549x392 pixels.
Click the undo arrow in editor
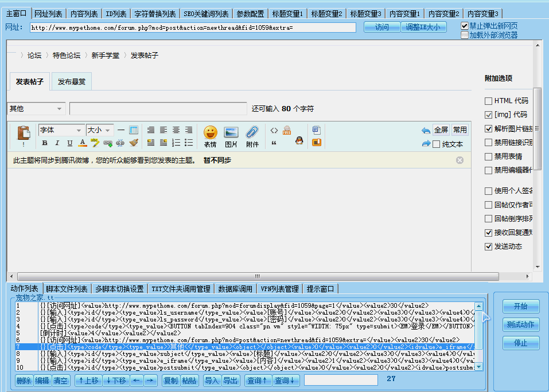(x=426, y=131)
